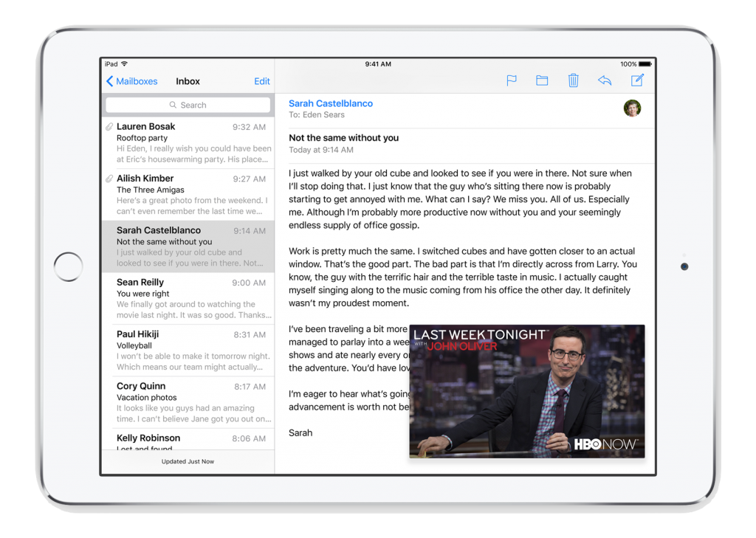Viewport: 756px width, 538px height.
Task: Tap the paperclip icon beside Ailish Kimber
Action: pos(109,179)
